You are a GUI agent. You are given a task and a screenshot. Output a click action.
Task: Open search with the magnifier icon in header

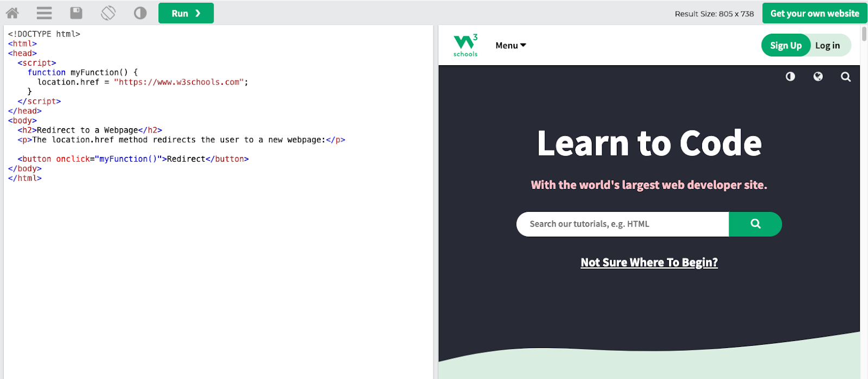[846, 77]
